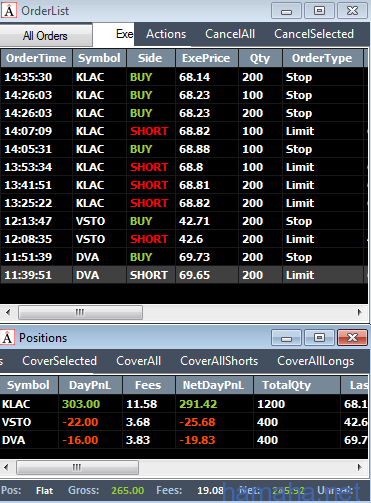This screenshot has width=371, height=503.
Task: Switch to the All Orders tab
Action: [46, 35]
